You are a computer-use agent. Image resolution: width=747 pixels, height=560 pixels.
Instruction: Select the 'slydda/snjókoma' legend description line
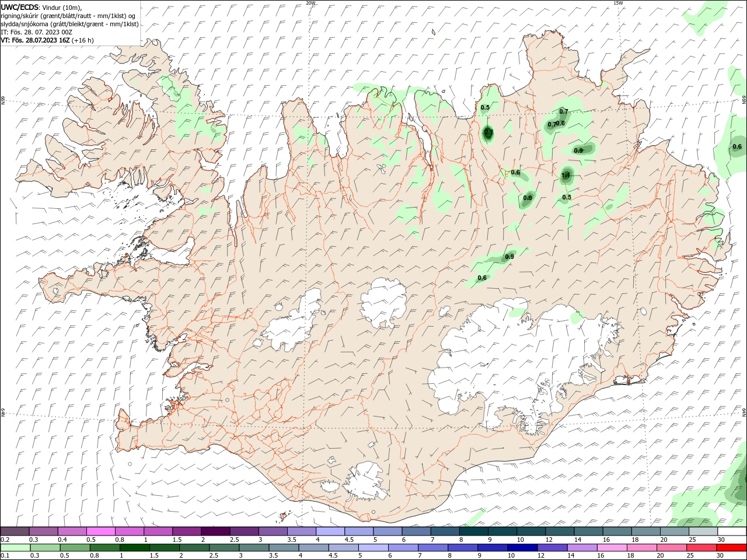click(x=69, y=24)
